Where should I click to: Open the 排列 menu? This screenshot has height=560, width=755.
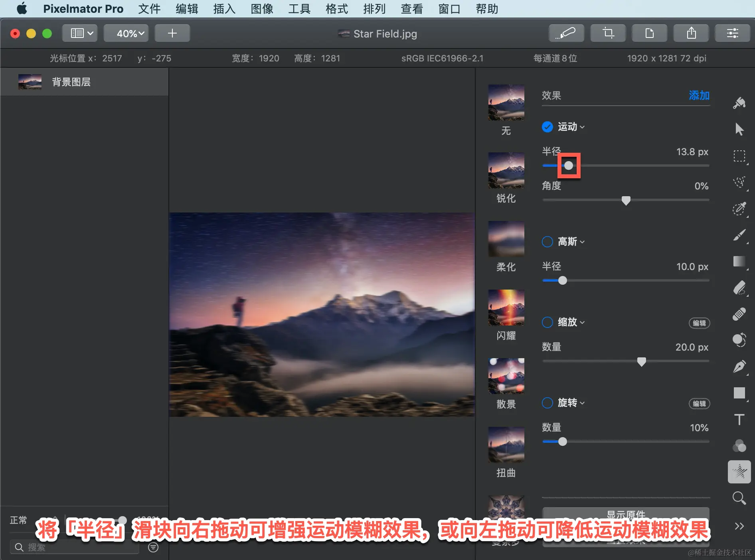[374, 9]
